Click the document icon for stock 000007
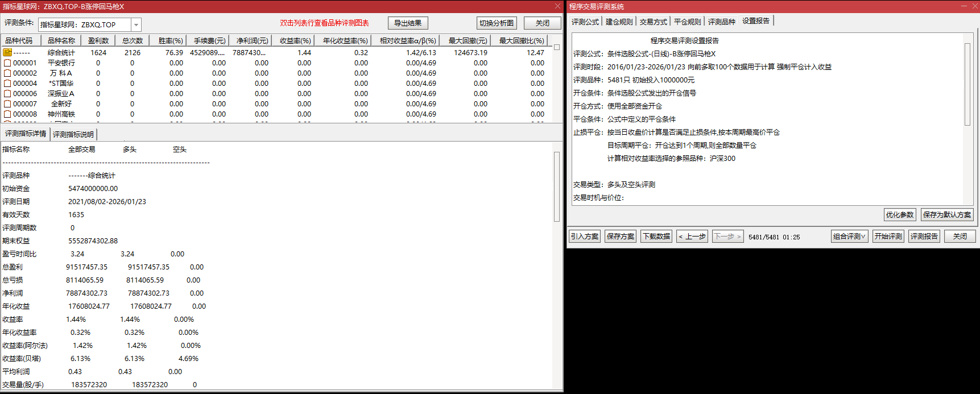 (7, 104)
